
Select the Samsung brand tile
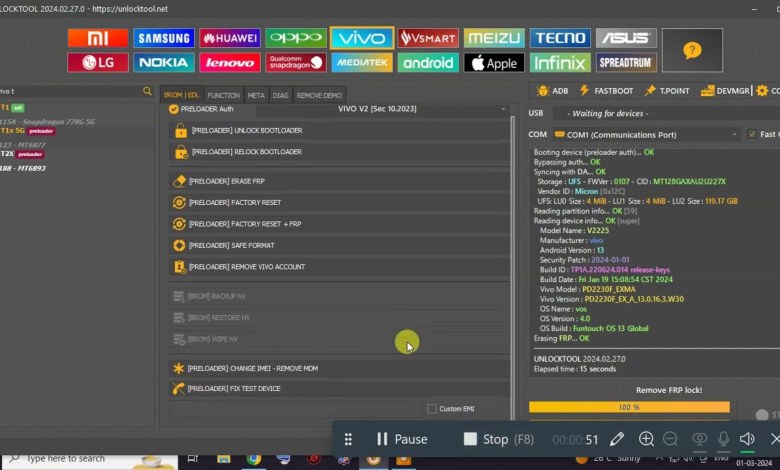163,38
